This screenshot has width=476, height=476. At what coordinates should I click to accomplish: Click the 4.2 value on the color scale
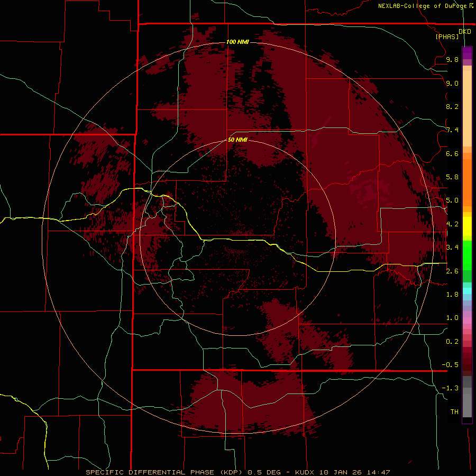click(x=452, y=224)
